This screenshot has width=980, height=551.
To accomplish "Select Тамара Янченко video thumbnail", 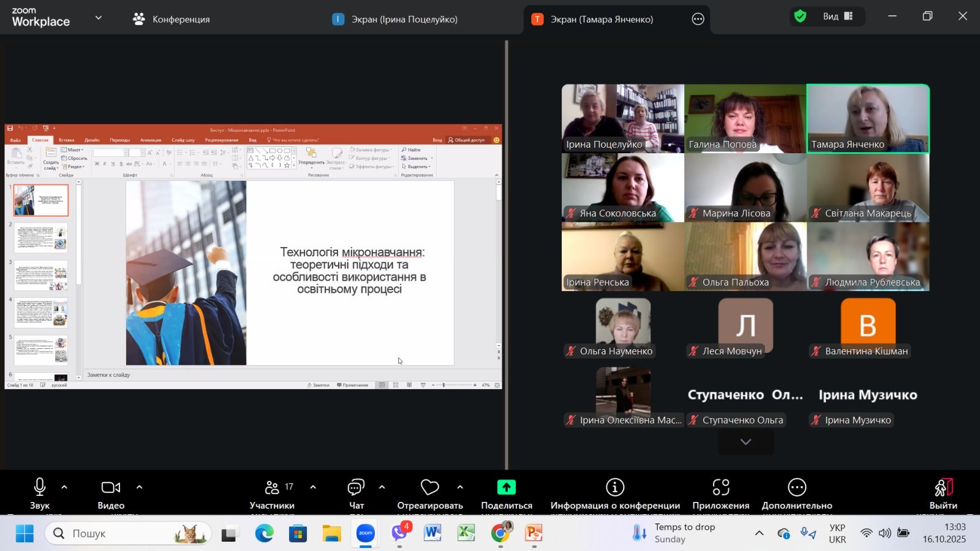I will coord(868,118).
